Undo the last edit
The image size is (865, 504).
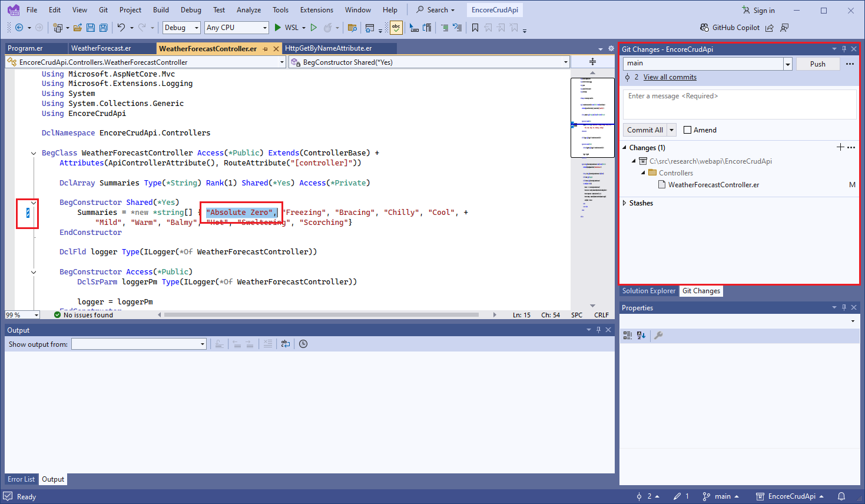pyautogui.click(x=121, y=28)
